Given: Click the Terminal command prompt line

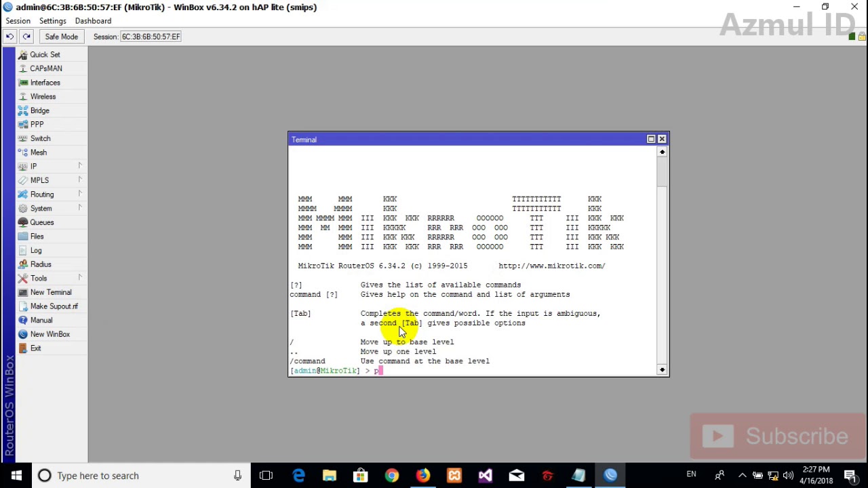Looking at the screenshot, I should point(473,371).
